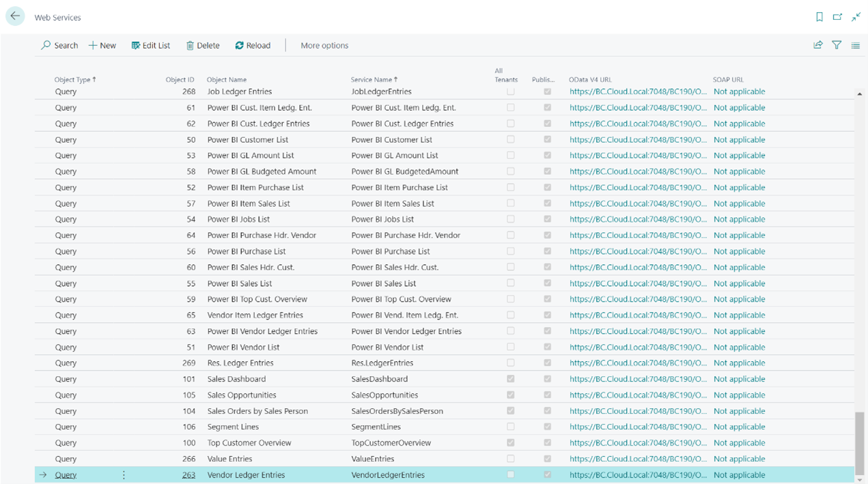
Task: Open Search in the action bar
Action: [59, 45]
